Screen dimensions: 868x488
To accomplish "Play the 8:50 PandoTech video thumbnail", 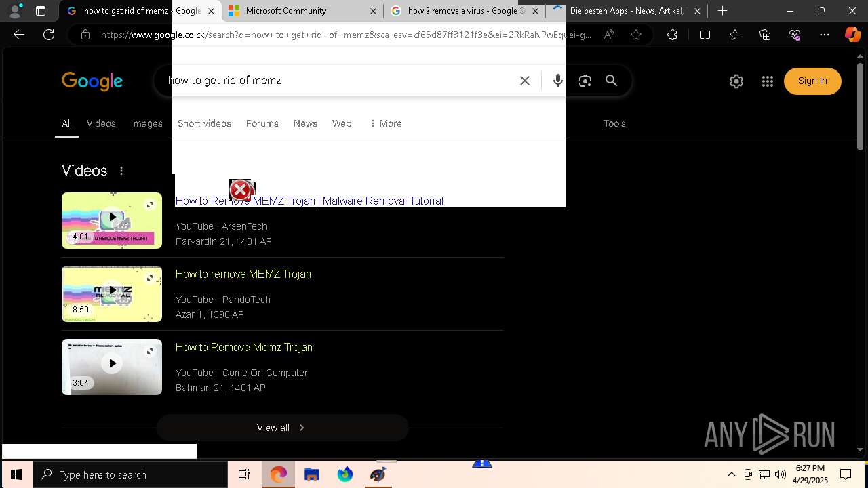I will pyautogui.click(x=112, y=293).
